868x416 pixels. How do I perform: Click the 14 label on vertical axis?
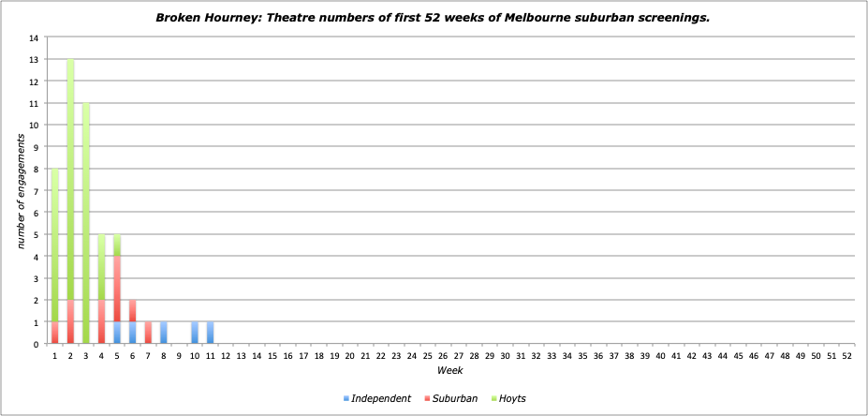[34, 37]
